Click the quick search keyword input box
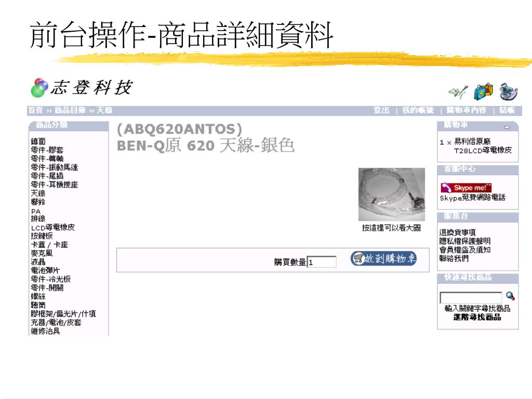The width and height of the screenshot is (532, 399). tap(471, 298)
